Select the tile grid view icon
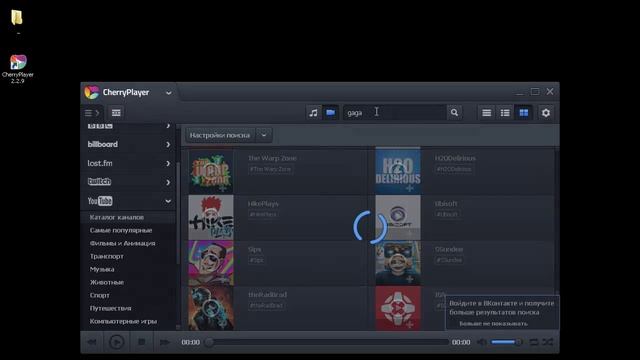 click(524, 113)
